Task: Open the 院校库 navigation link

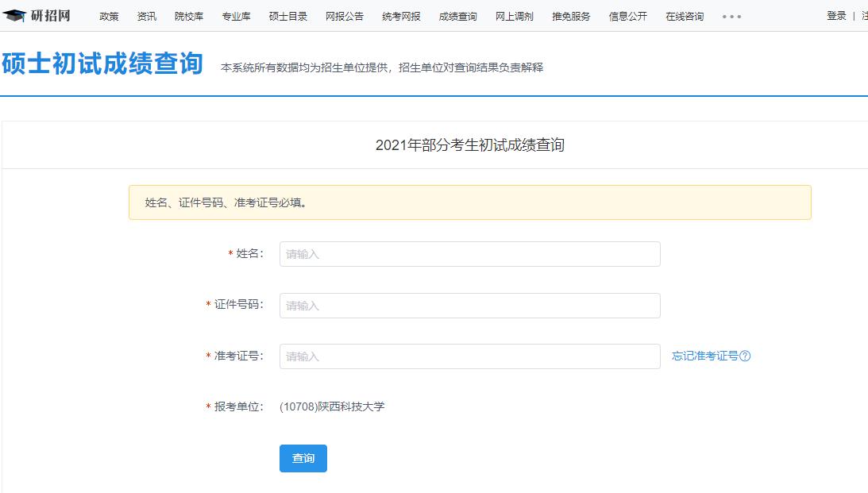Action: [x=189, y=17]
